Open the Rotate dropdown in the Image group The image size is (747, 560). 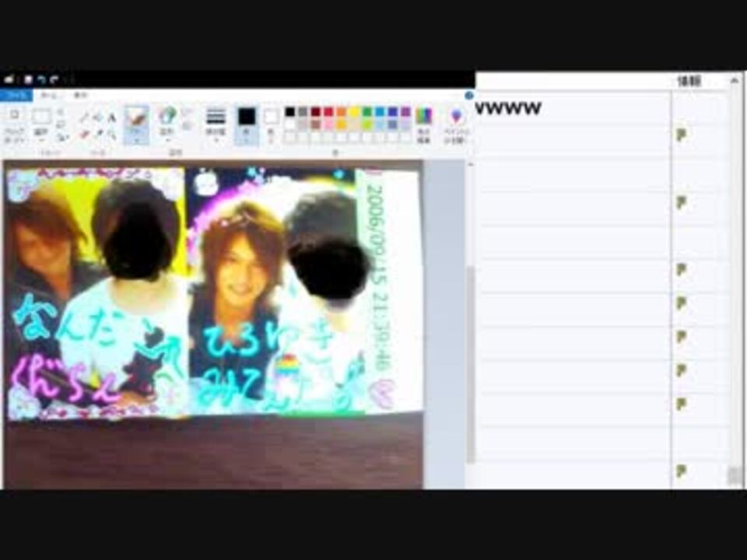tap(62, 137)
